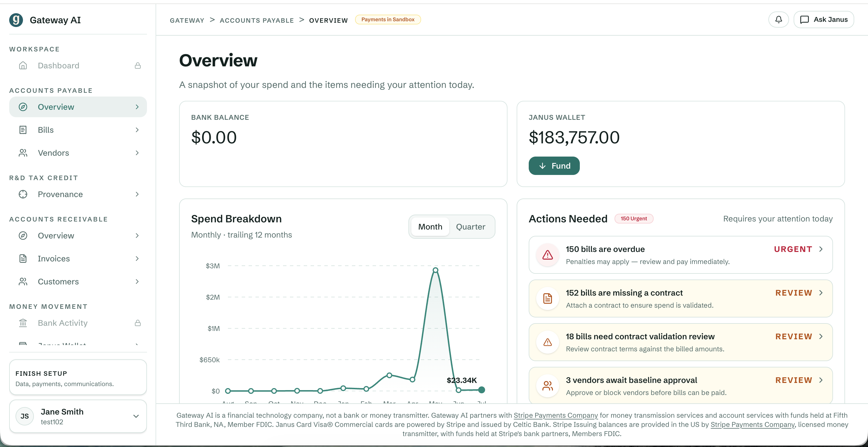
Task: Click the warning icon on contract validation card
Action: [548, 342]
